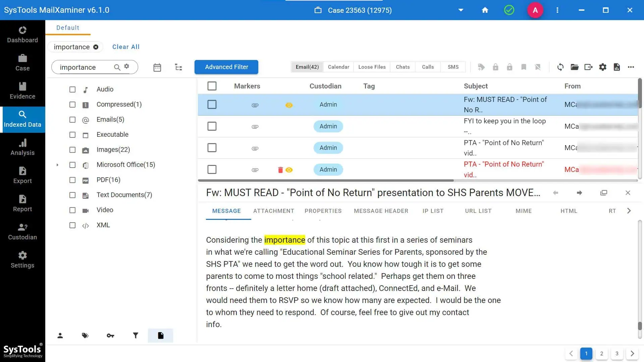This screenshot has width=644, height=362.
Task: Click the apply tag toolbar icon
Action: (481, 67)
